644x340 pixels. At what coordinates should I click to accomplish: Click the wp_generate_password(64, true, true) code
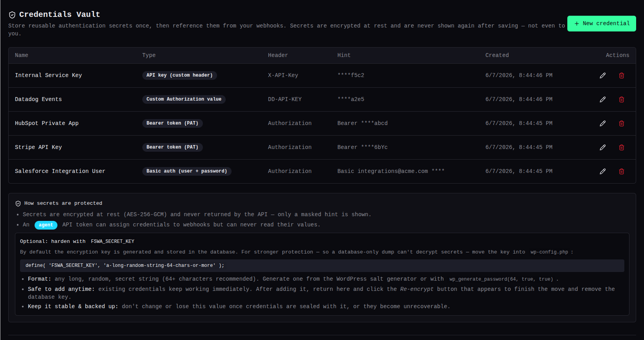(x=501, y=279)
